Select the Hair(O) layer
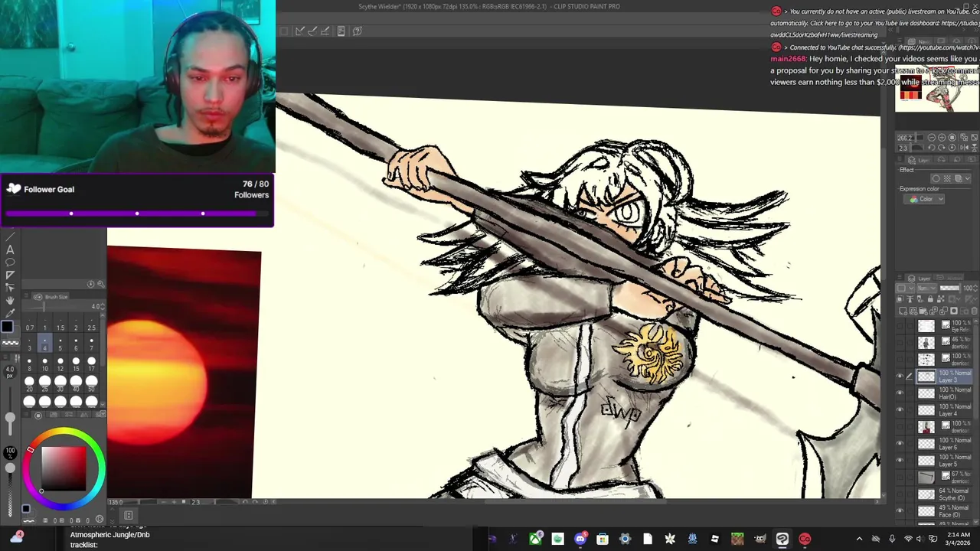Viewport: 980px width, 551px height. (x=946, y=393)
